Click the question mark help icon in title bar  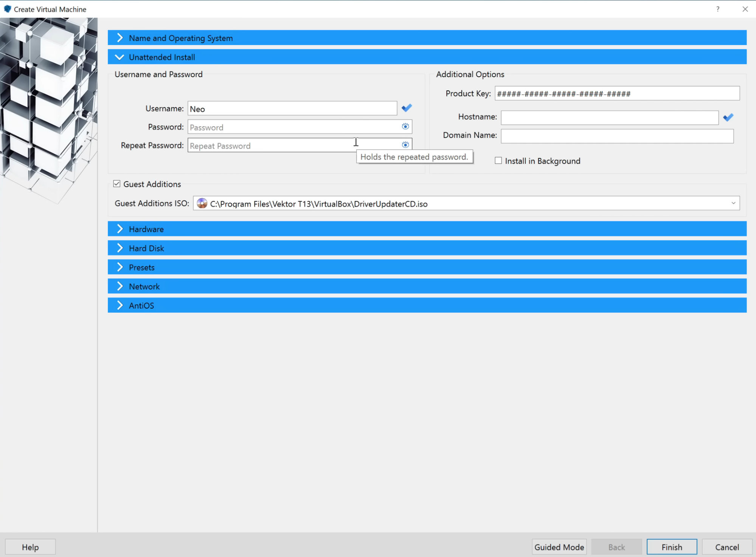point(717,9)
